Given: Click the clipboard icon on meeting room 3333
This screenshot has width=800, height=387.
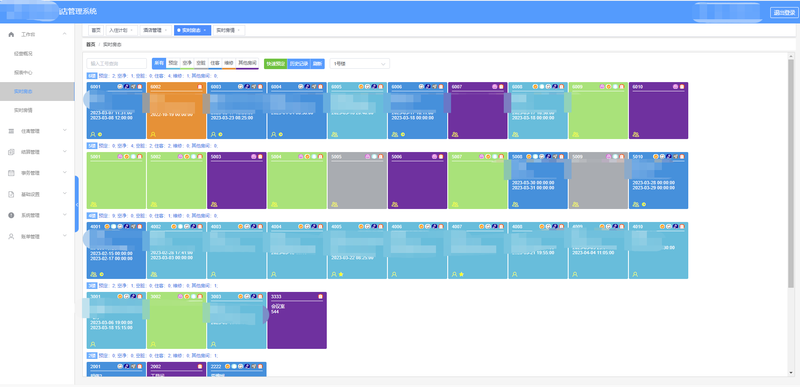Looking at the screenshot, I should tap(320, 296).
